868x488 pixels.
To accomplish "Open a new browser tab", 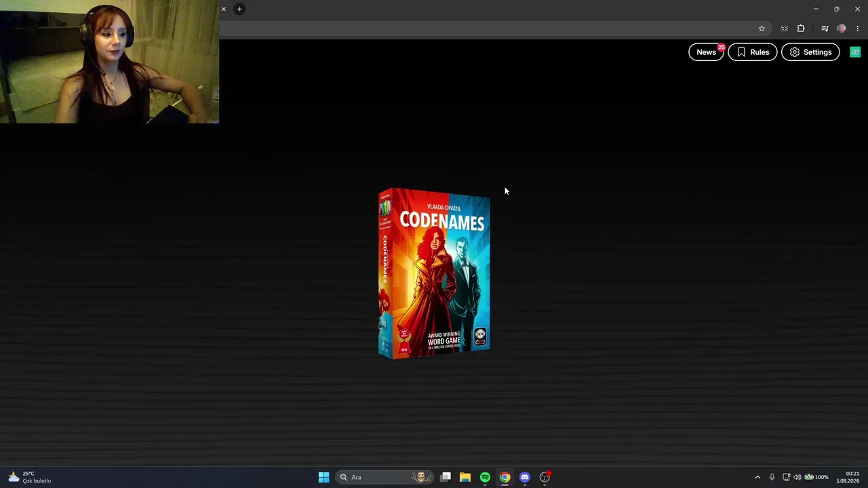I will click(239, 9).
